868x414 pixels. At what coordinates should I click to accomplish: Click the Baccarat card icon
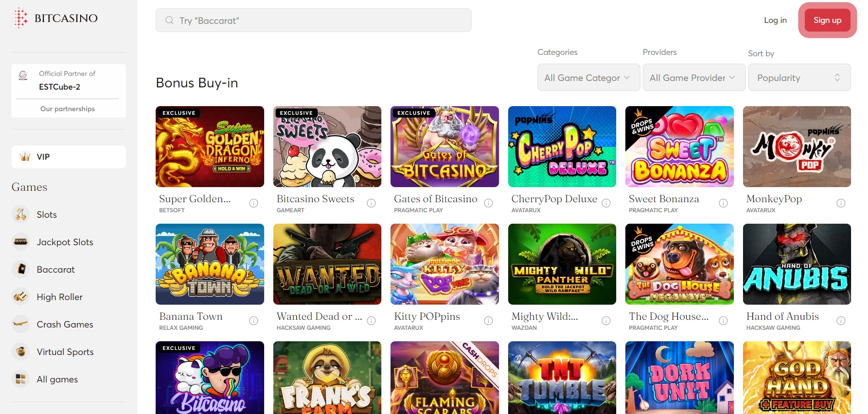[x=21, y=269]
